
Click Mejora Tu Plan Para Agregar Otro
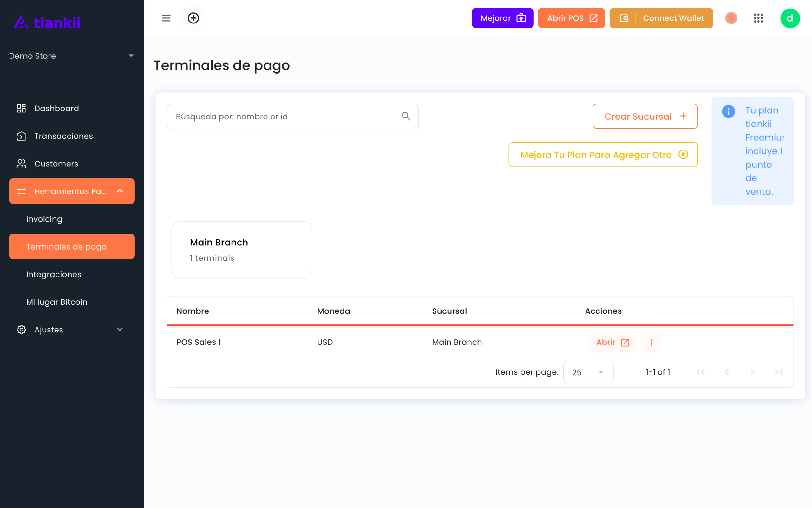pyautogui.click(x=603, y=155)
